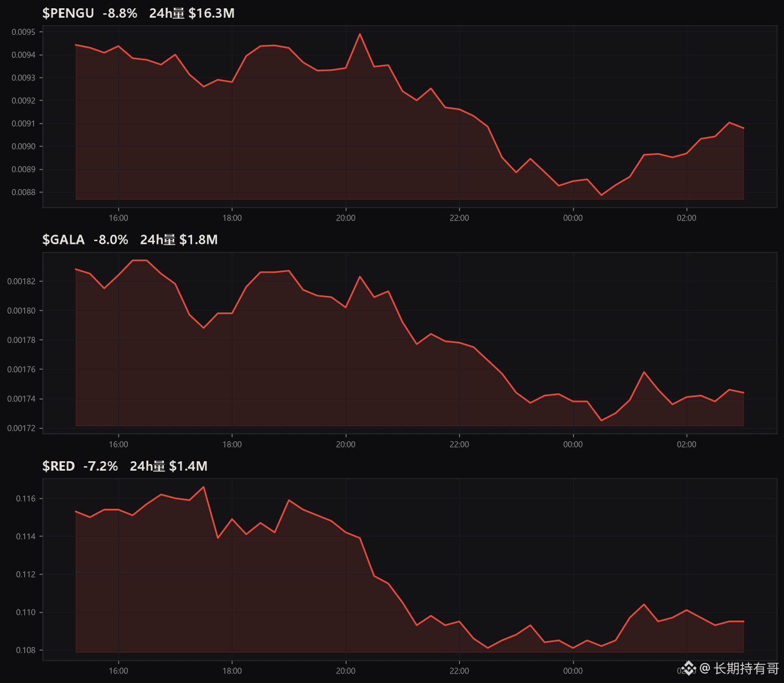Viewport: 784px width, 683px height.
Task: Select the -7.2% change value for RED
Action: tap(101, 466)
